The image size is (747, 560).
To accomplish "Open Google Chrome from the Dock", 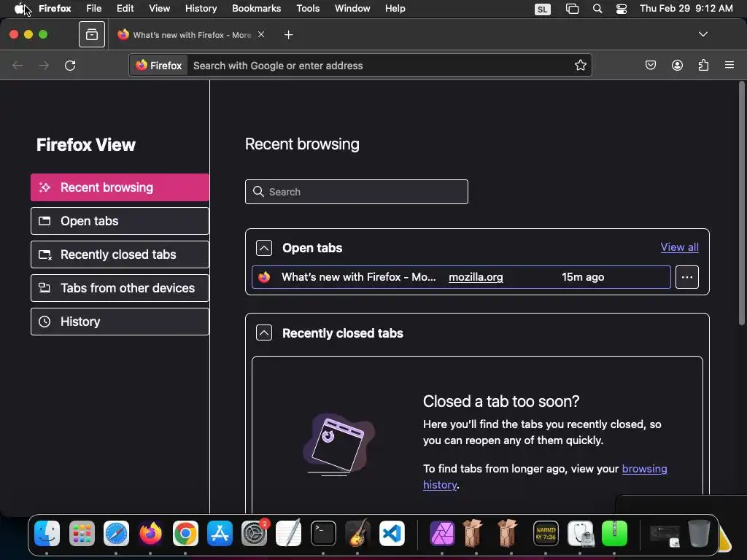I will coord(185,533).
